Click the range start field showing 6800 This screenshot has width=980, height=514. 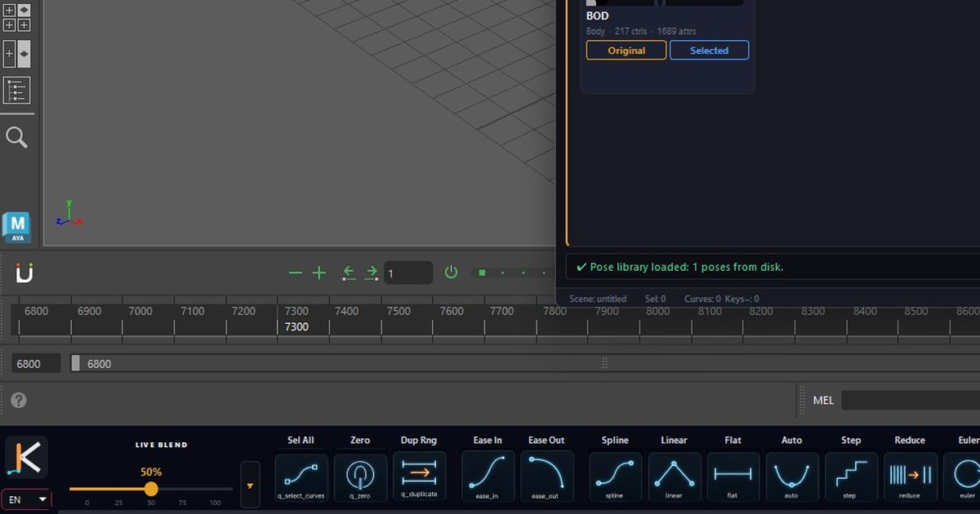36,364
